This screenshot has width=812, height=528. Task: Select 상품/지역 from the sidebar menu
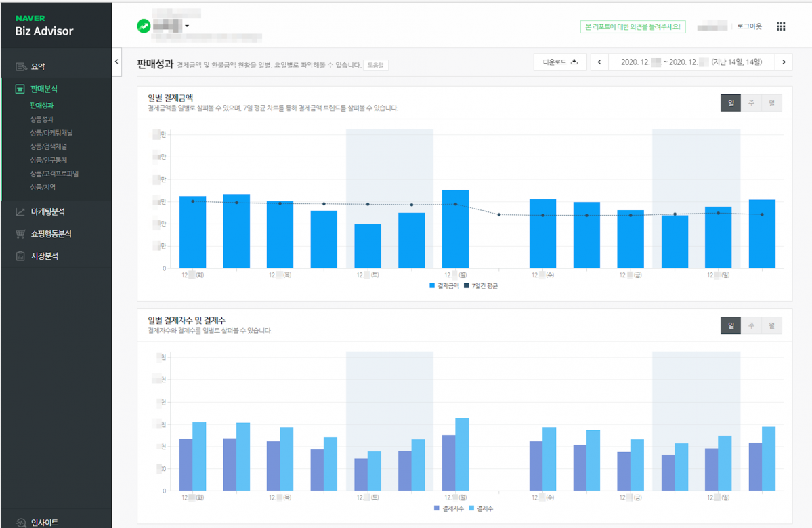tap(40, 186)
